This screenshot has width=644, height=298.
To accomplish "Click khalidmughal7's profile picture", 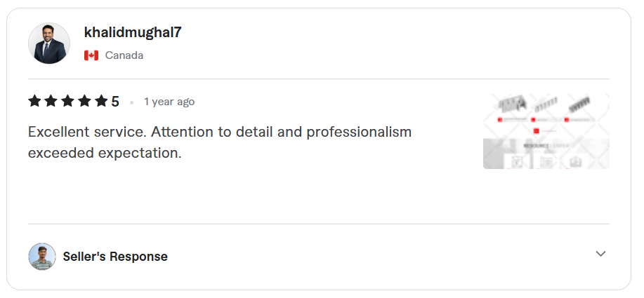I will pos(49,43).
